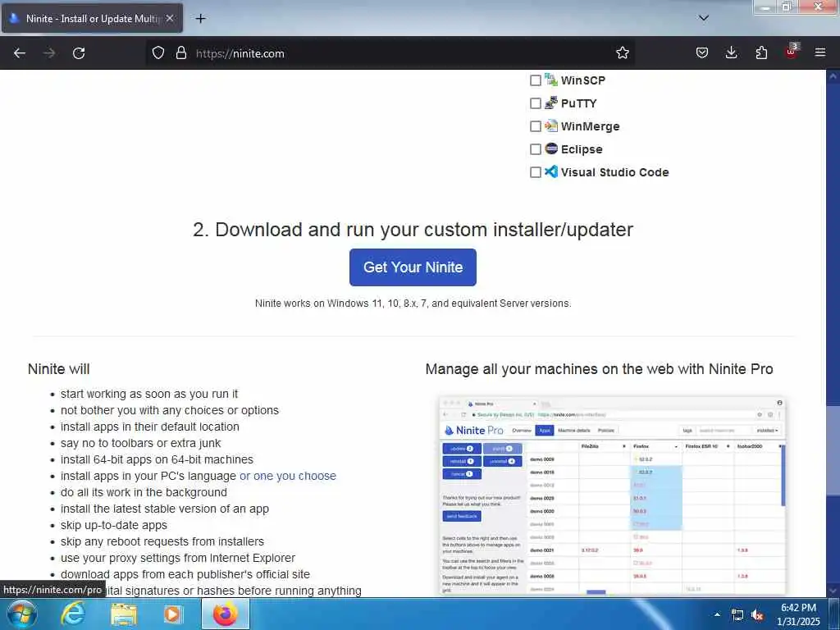Click the muted volume tray icon

point(757,615)
